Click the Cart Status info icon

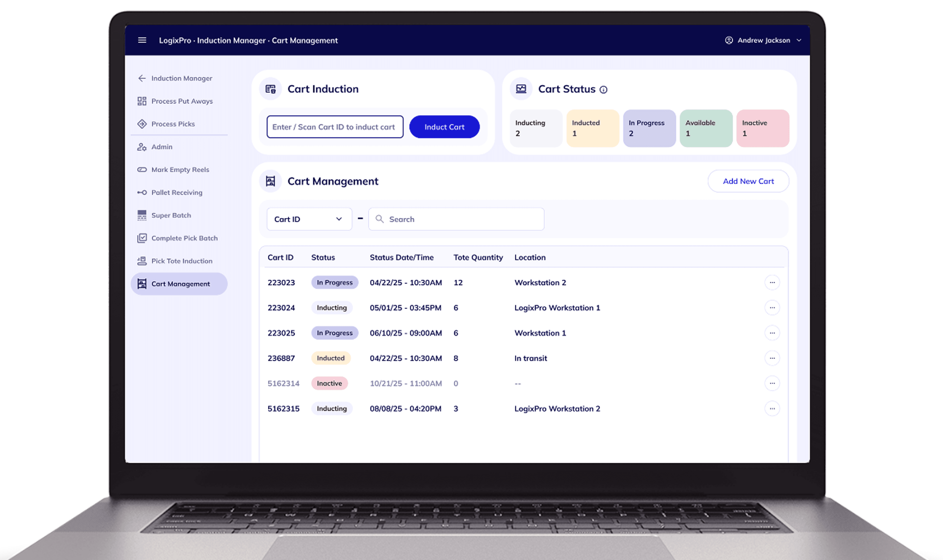(x=603, y=89)
